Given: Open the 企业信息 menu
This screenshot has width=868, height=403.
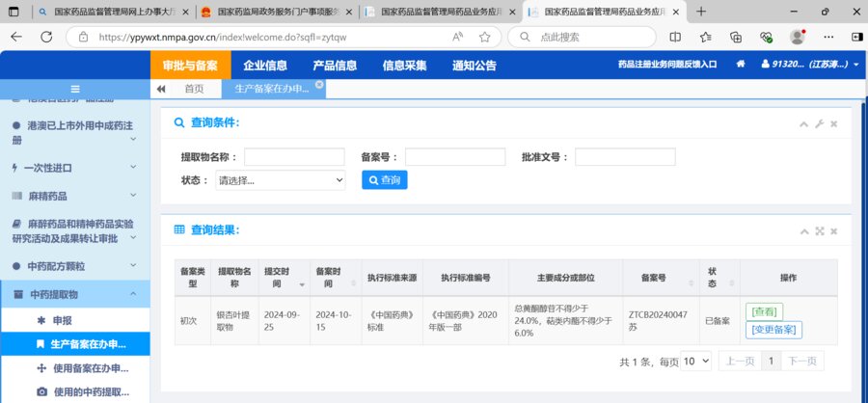Looking at the screenshot, I should coord(265,65).
